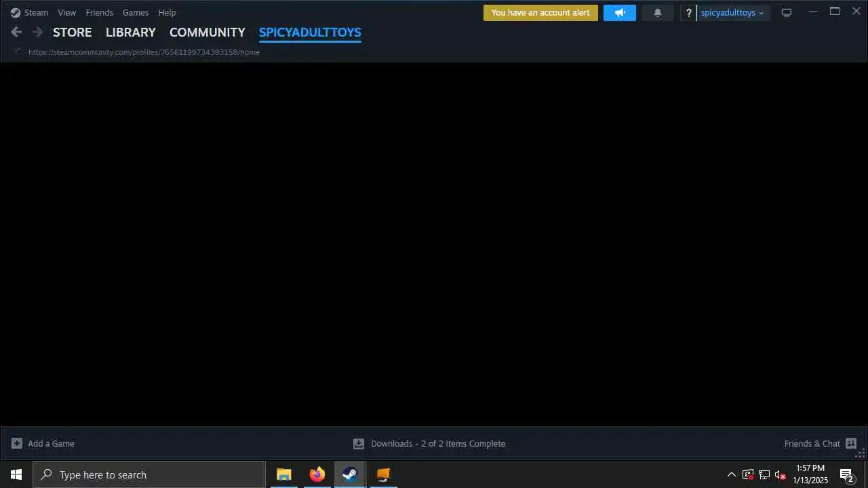Open the Games menu

tap(136, 12)
